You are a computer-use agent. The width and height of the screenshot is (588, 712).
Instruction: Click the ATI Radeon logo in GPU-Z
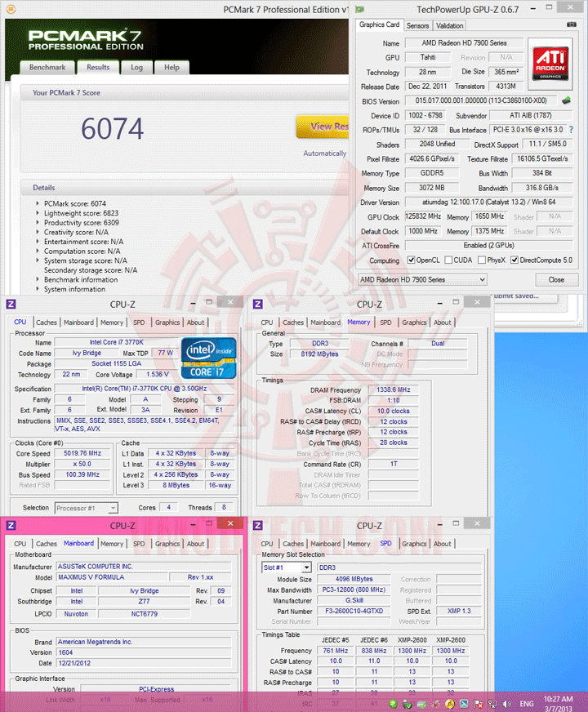click(550, 64)
